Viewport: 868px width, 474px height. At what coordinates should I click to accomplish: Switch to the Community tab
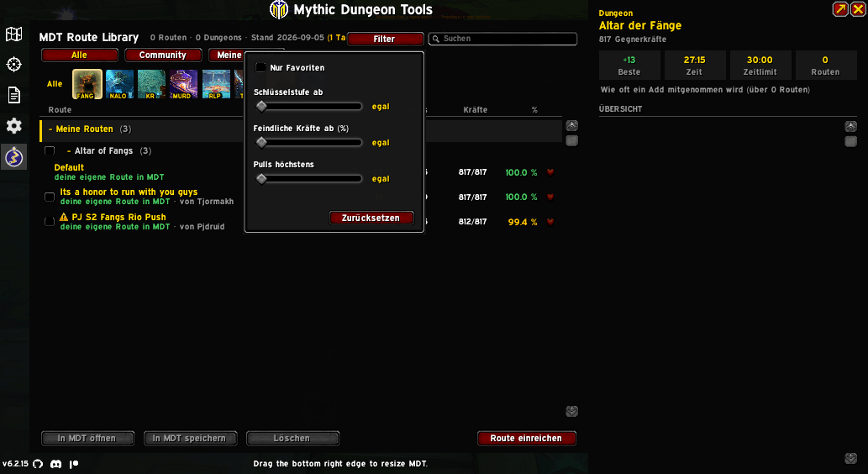pyautogui.click(x=163, y=55)
